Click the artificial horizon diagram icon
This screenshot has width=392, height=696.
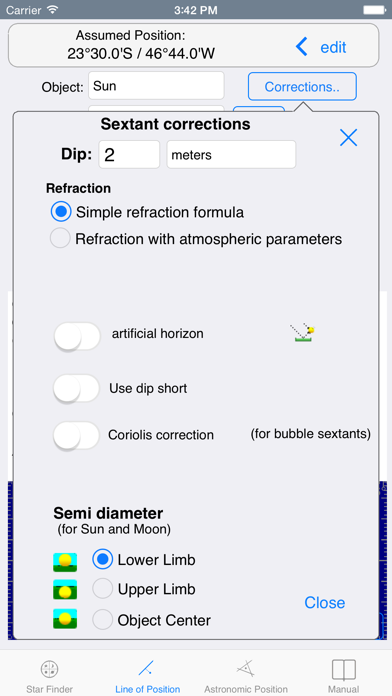tap(304, 333)
